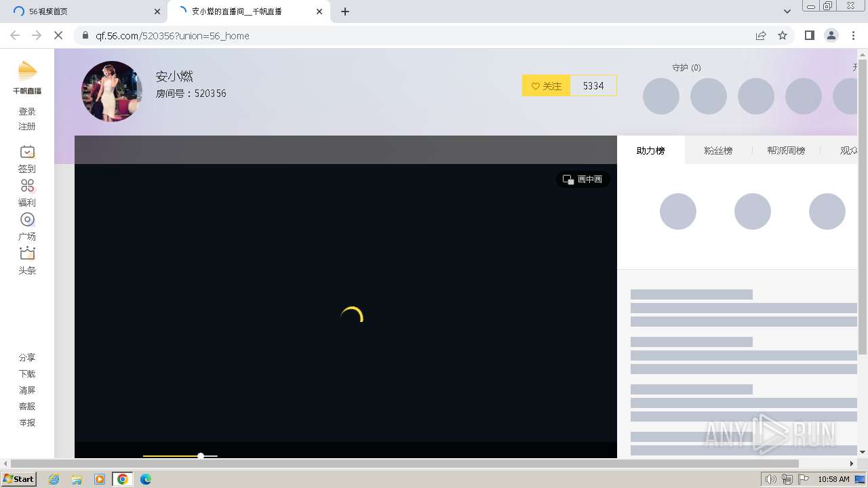
Task: Click the 千帆直播 logo icon
Action: [x=27, y=77]
